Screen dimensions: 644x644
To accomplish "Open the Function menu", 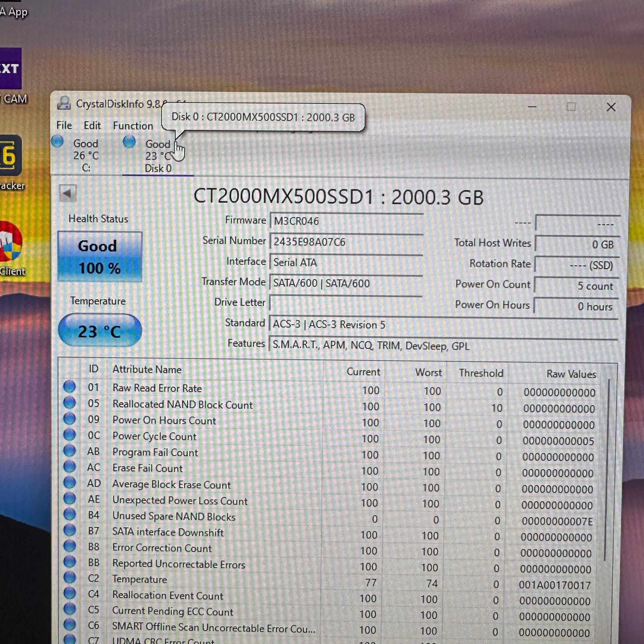I will click(133, 126).
